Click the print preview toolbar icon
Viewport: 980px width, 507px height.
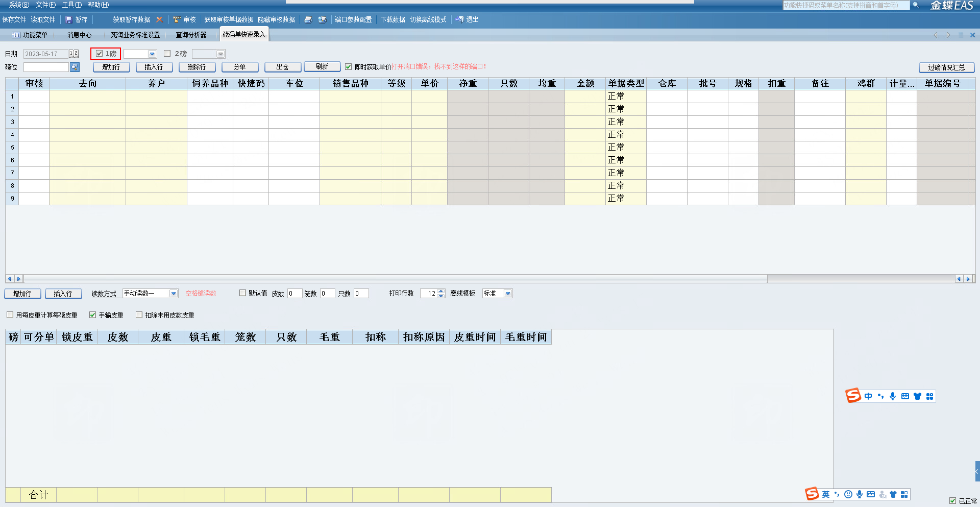pyautogui.click(x=322, y=20)
